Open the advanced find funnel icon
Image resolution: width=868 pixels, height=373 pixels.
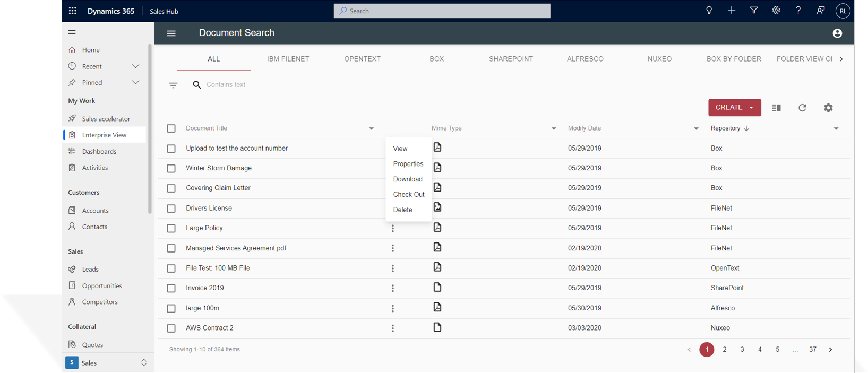(753, 10)
